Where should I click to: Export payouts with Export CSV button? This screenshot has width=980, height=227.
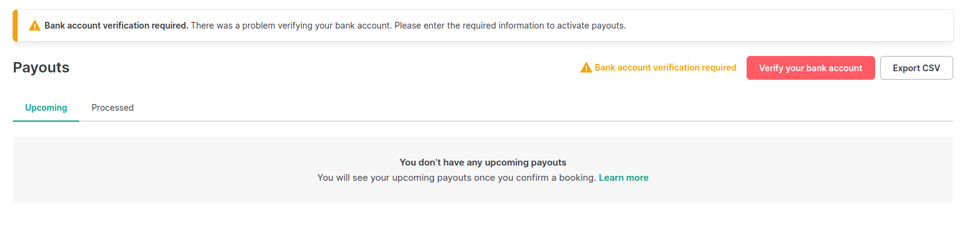[x=916, y=68]
